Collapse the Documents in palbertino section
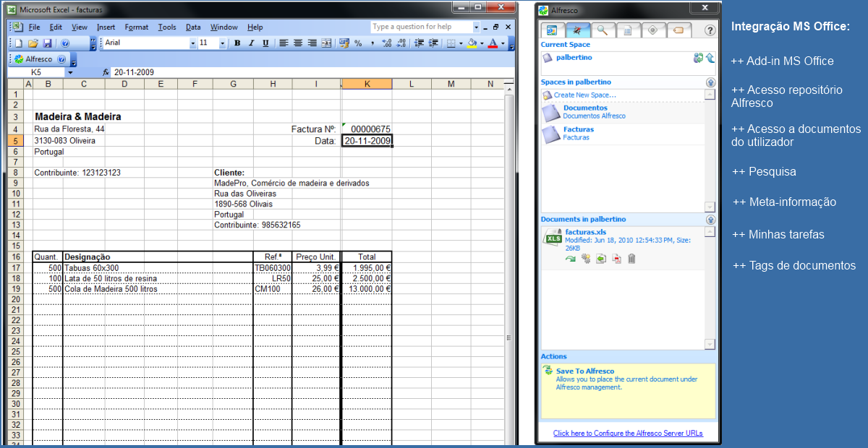This screenshot has width=868, height=448. (x=710, y=219)
